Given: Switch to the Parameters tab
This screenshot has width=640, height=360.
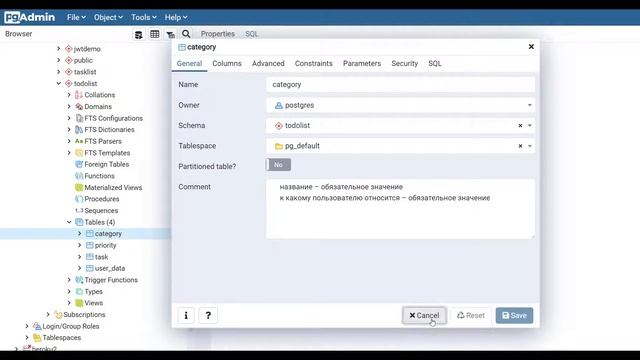Looking at the screenshot, I should point(362,64).
